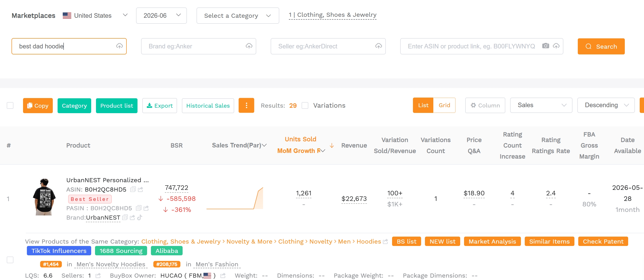Open Column settings button

click(x=485, y=105)
